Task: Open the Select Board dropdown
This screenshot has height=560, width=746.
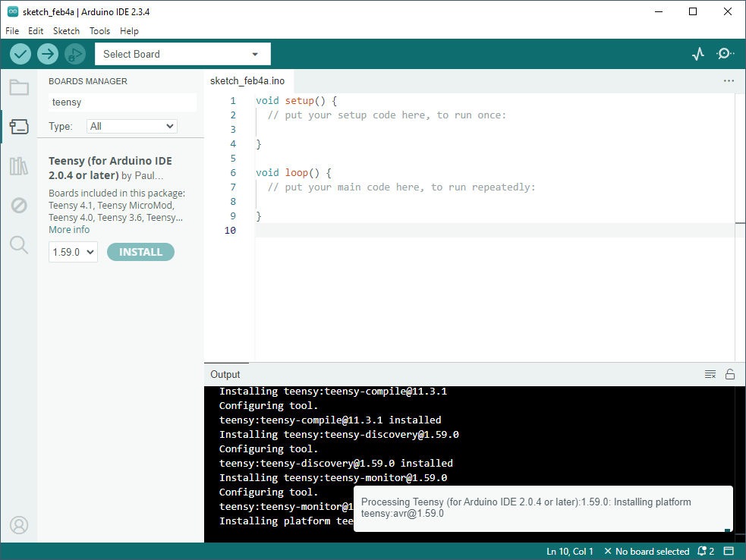Action: [x=183, y=54]
